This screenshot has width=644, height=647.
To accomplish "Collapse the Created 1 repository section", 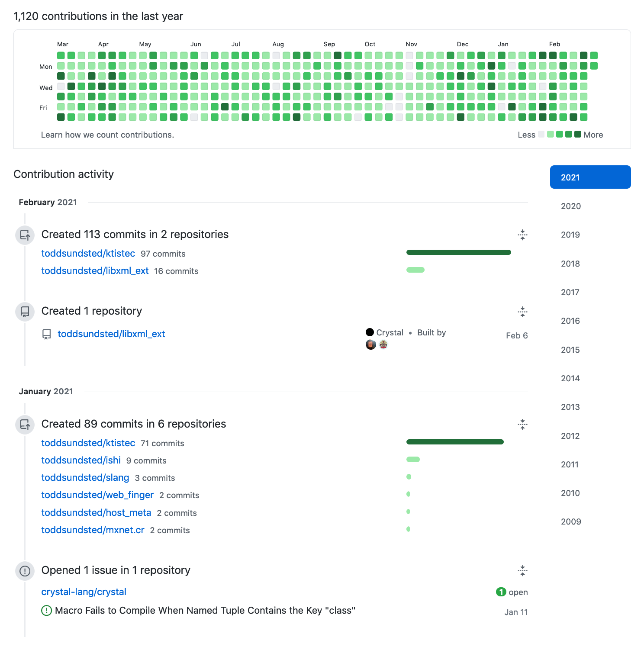I will (522, 312).
